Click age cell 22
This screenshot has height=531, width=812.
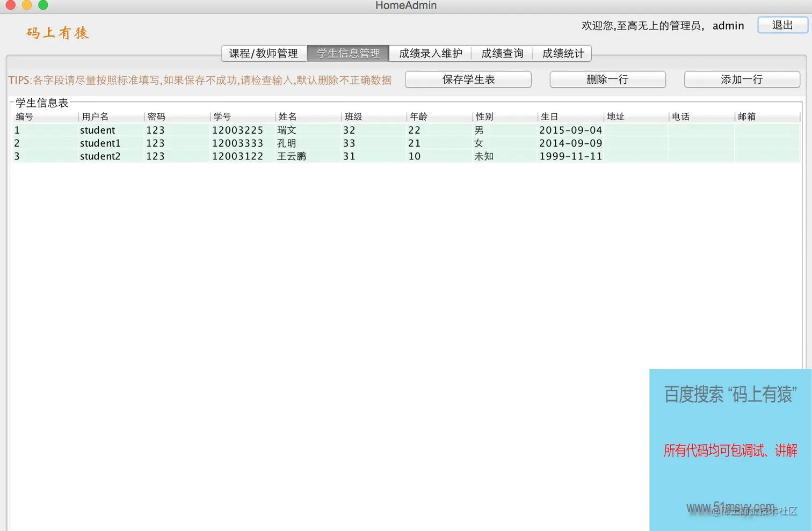pyautogui.click(x=439, y=130)
